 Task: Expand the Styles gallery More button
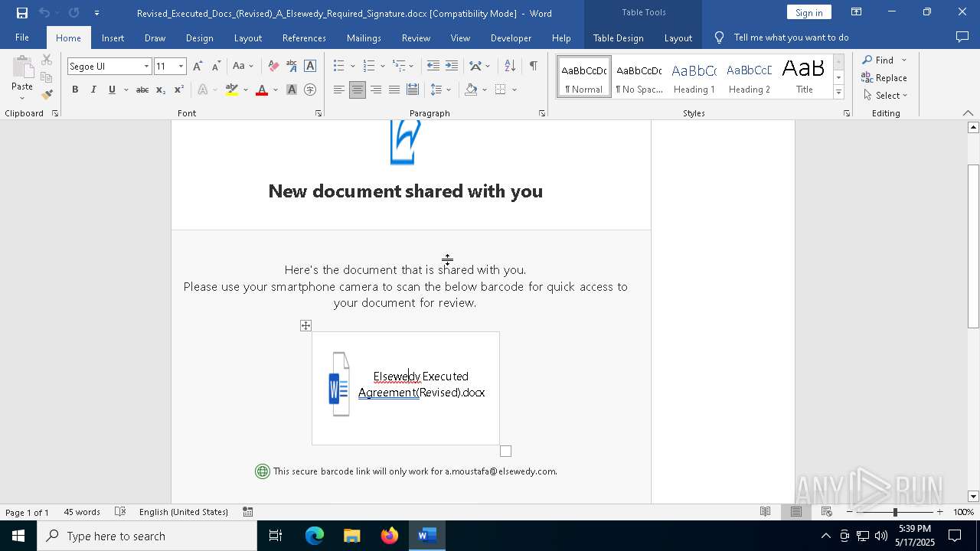pos(838,92)
